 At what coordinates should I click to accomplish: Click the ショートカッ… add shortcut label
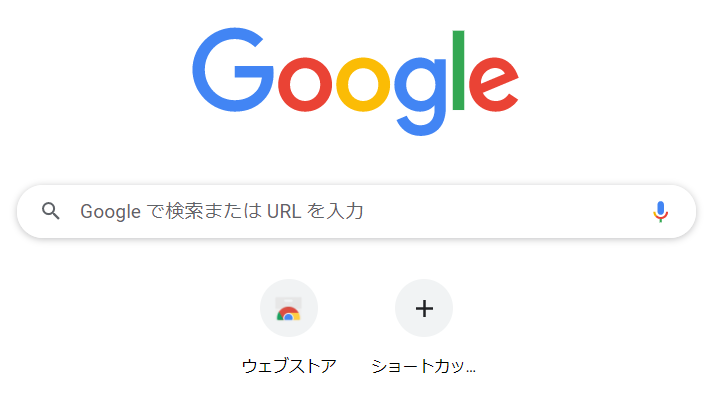coord(423,366)
